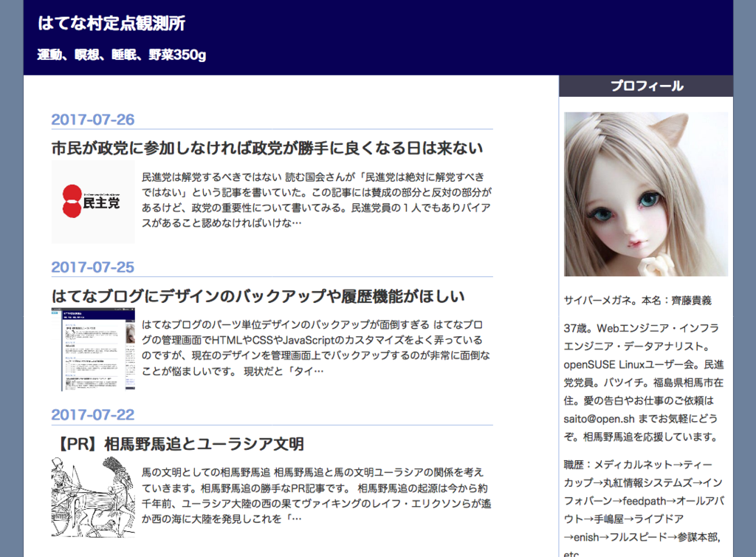Click the doll profile photo

coord(646,194)
